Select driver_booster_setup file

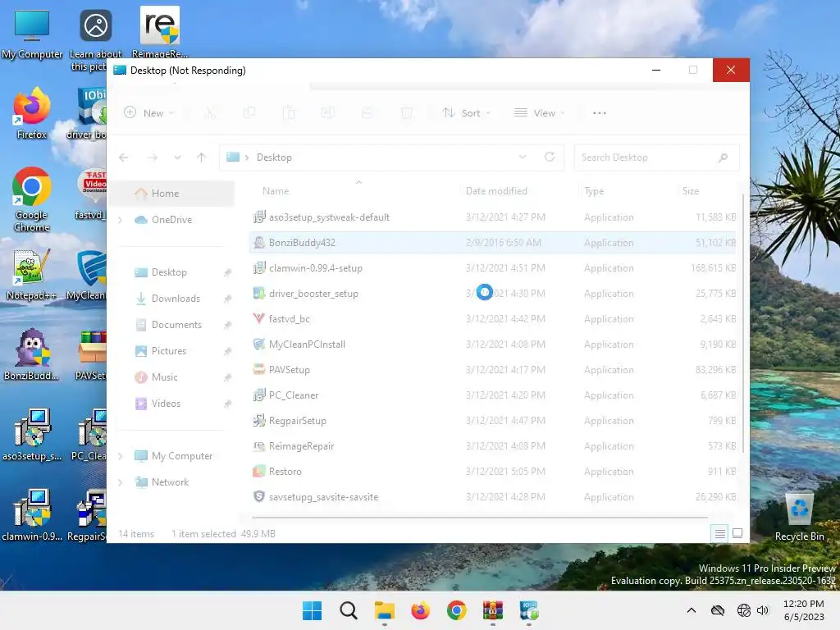[493, 294]
